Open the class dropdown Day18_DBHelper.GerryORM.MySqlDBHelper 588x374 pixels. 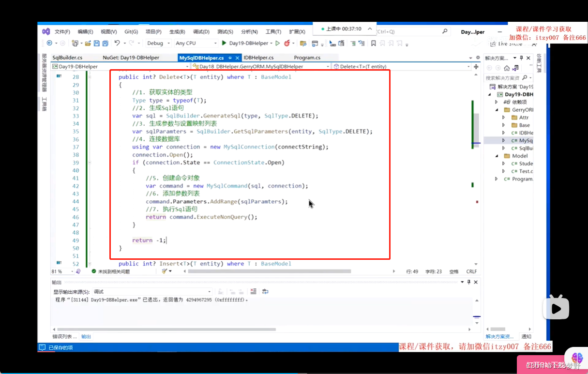point(261,66)
